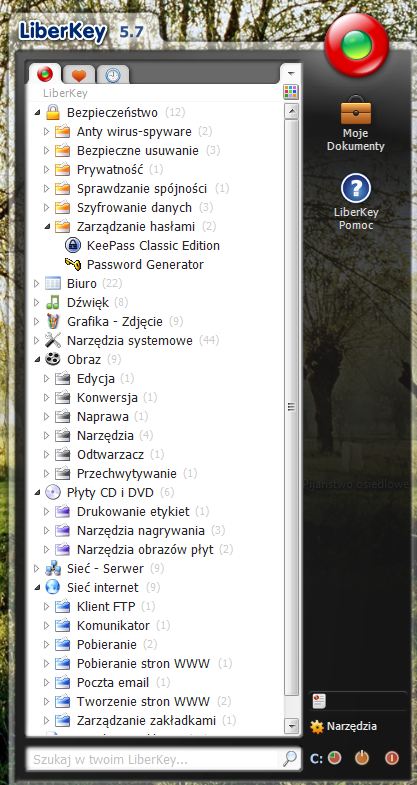Screen dimensions: 417x785
Task: Click the magnifier search icon
Action: (290, 759)
